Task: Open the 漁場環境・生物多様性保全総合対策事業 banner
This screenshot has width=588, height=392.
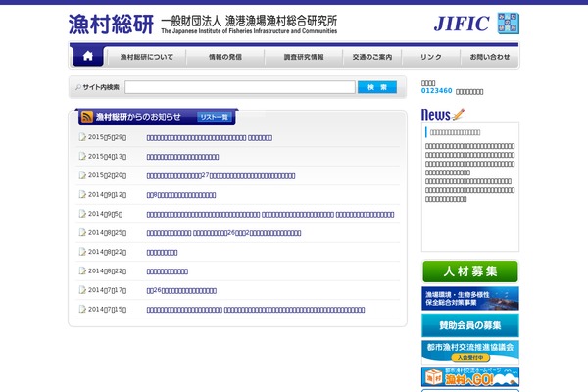Action: [470, 298]
